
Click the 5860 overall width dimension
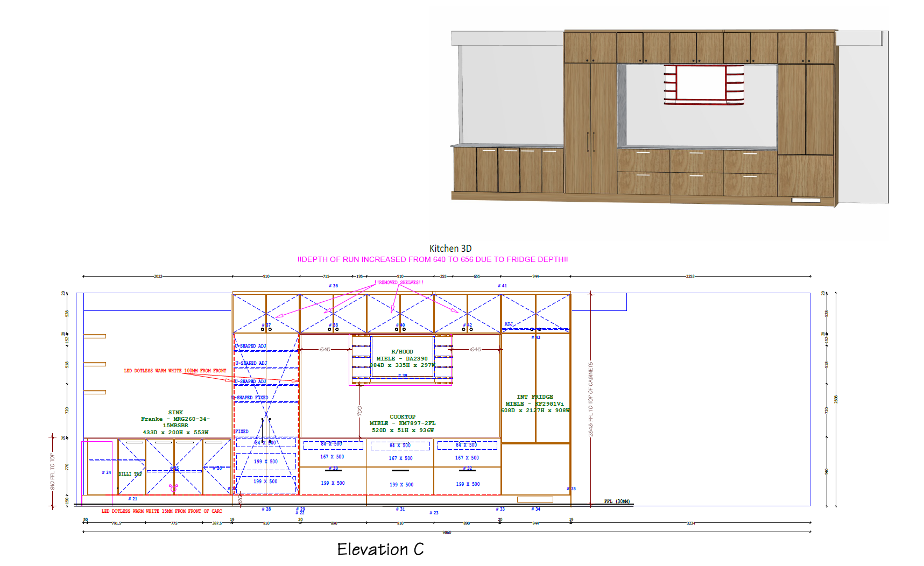[x=447, y=531]
